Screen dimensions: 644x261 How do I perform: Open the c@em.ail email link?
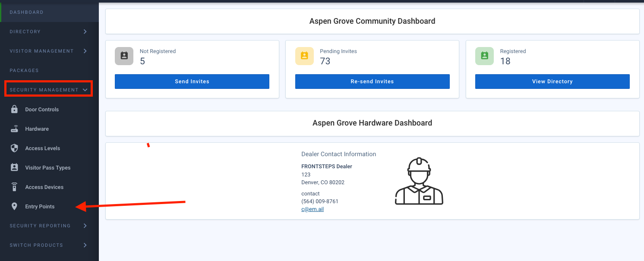312,209
